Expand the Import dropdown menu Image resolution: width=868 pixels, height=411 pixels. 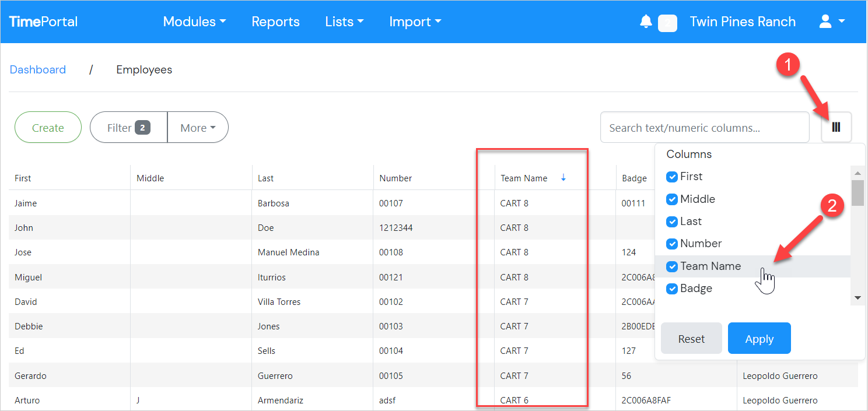pyautogui.click(x=415, y=22)
